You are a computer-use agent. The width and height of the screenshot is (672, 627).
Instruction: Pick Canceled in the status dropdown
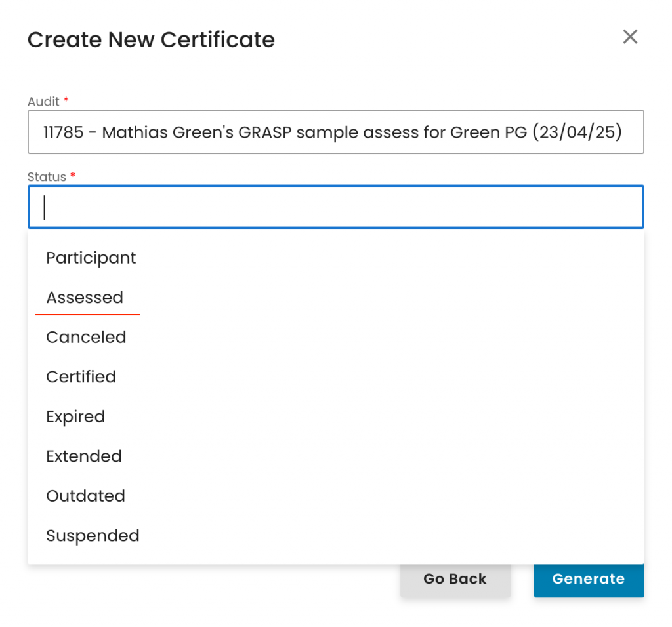tap(86, 337)
